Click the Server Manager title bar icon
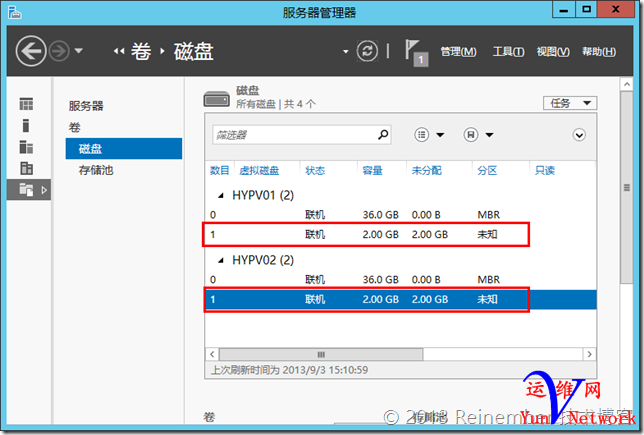 (14, 12)
